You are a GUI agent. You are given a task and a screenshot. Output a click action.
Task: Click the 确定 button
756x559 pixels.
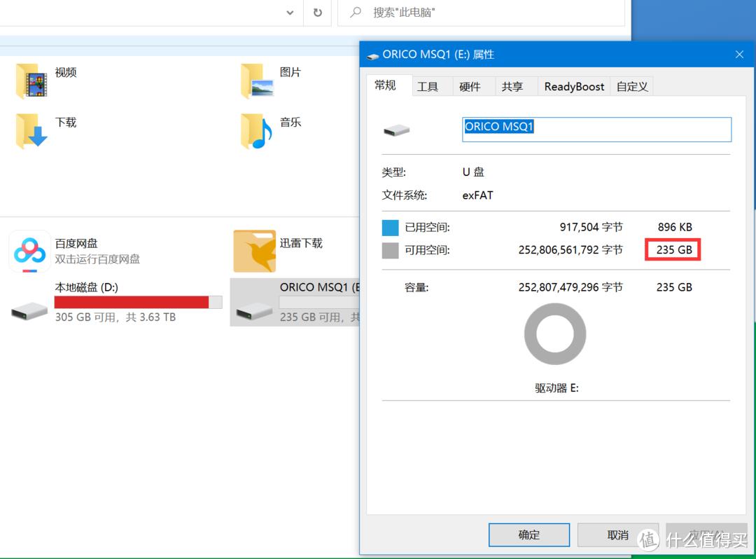click(529, 535)
